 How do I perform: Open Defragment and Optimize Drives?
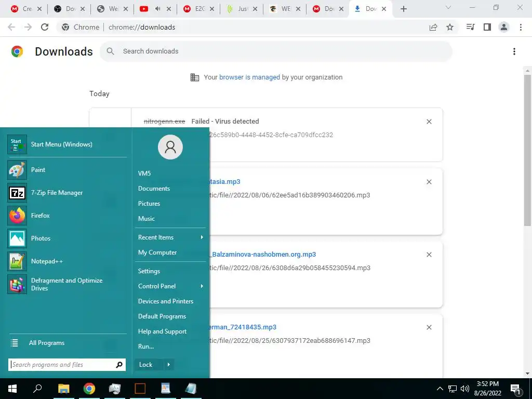click(67, 284)
